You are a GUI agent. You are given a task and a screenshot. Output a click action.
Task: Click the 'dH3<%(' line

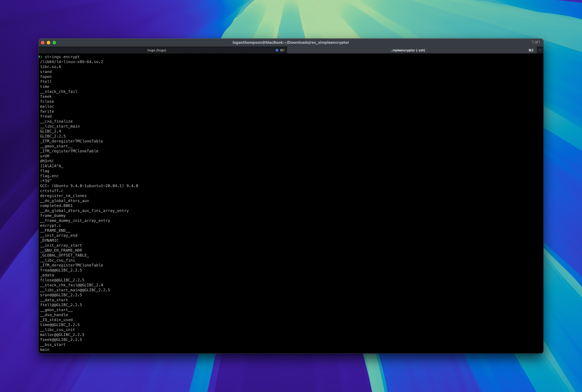point(47,161)
